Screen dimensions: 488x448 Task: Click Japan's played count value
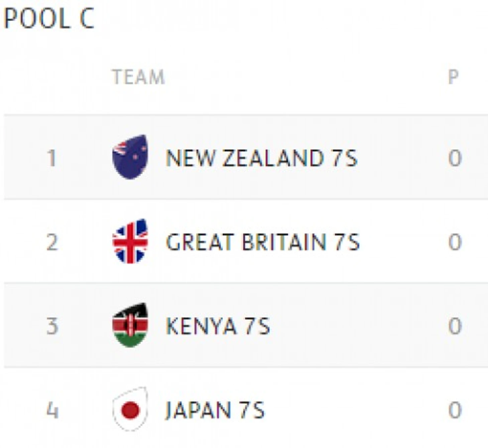click(455, 410)
